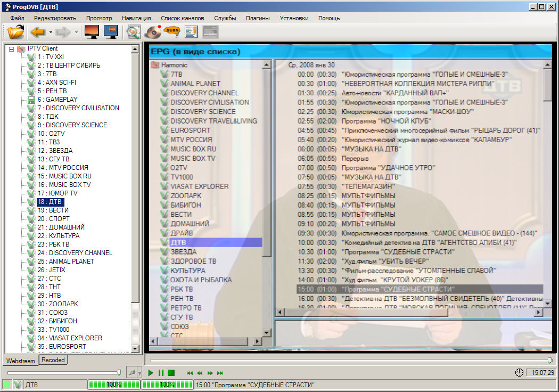Screen dimensions: 559x392
Task: Click the audio note icon
Action: tap(131, 373)
